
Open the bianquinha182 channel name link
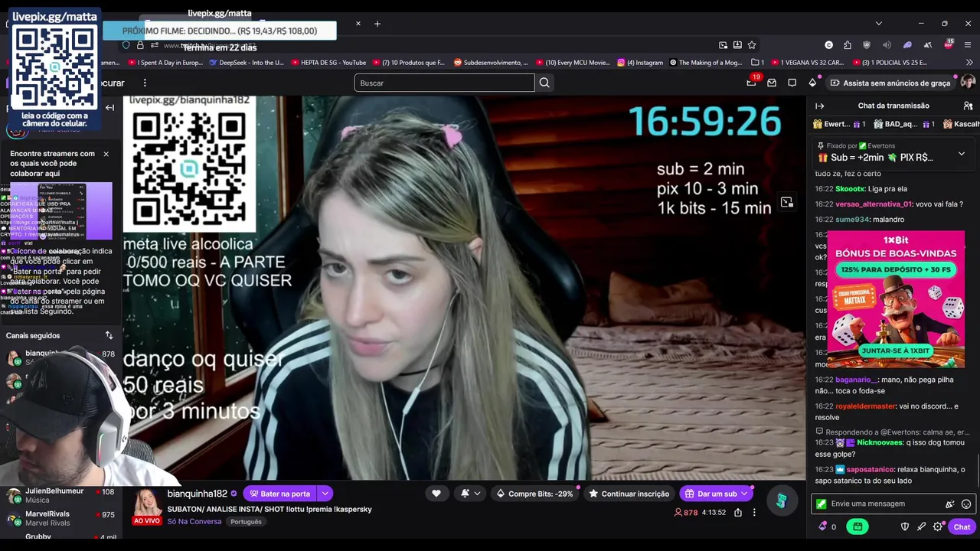tap(198, 494)
